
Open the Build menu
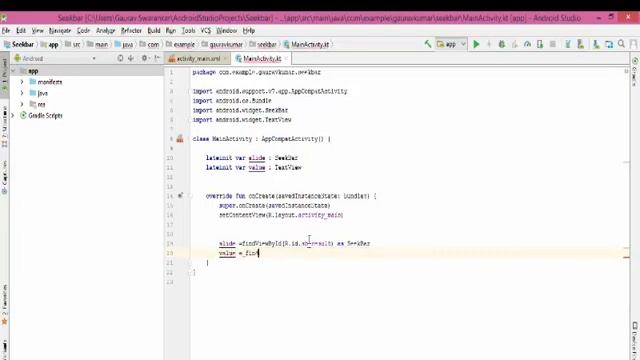pos(154,31)
